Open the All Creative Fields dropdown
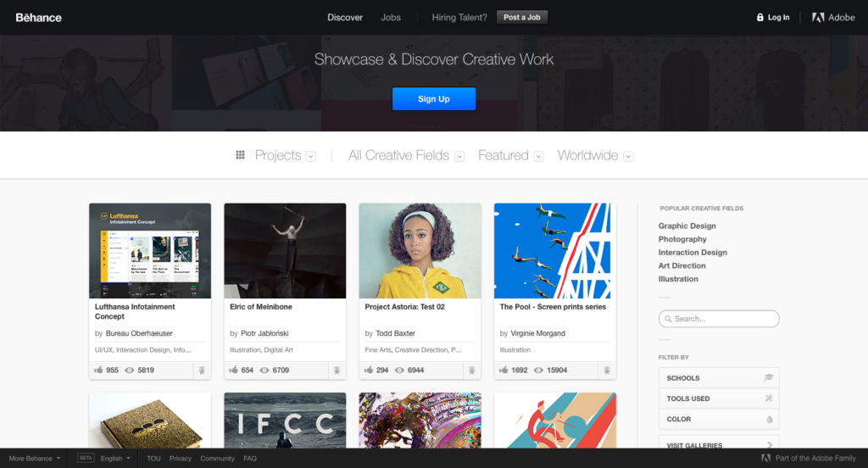Image resolution: width=868 pixels, height=468 pixels. point(459,156)
